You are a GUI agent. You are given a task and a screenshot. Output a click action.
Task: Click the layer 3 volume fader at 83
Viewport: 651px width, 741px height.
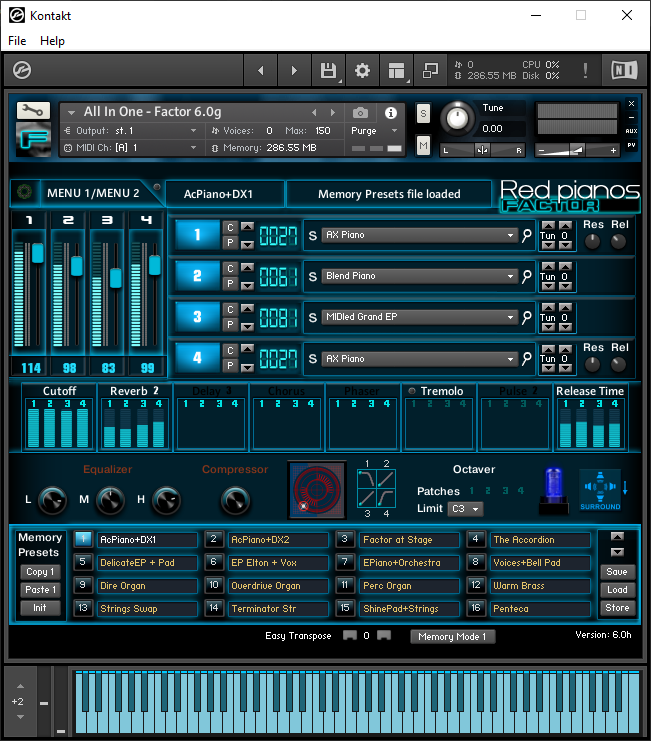(116, 278)
